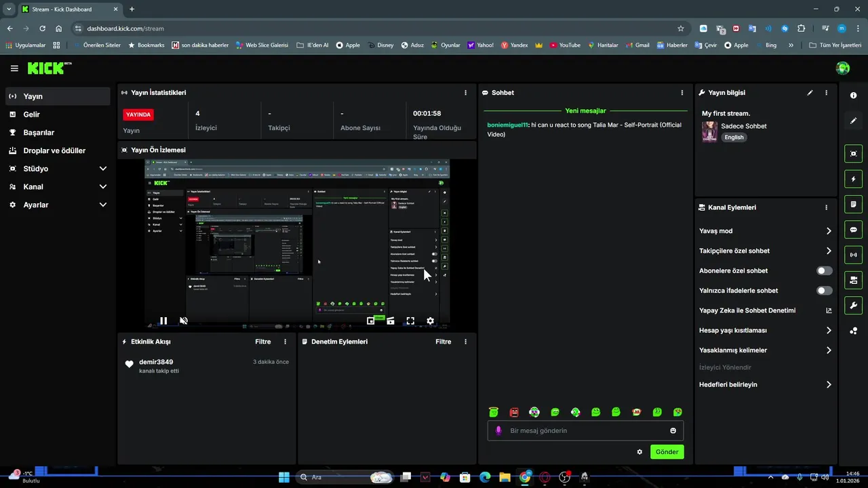Select Yayın in the sidebar

pyautogui.click(x=58, y=96)
